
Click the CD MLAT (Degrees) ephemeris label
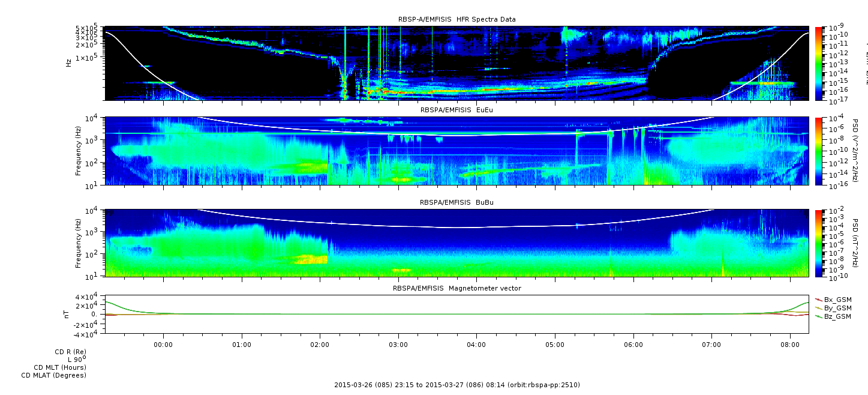53,376
